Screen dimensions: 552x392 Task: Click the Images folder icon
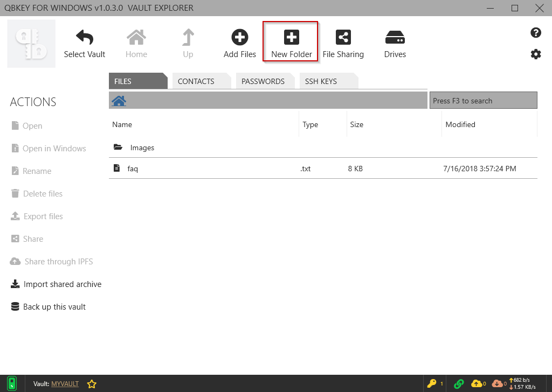pos(118,148)
